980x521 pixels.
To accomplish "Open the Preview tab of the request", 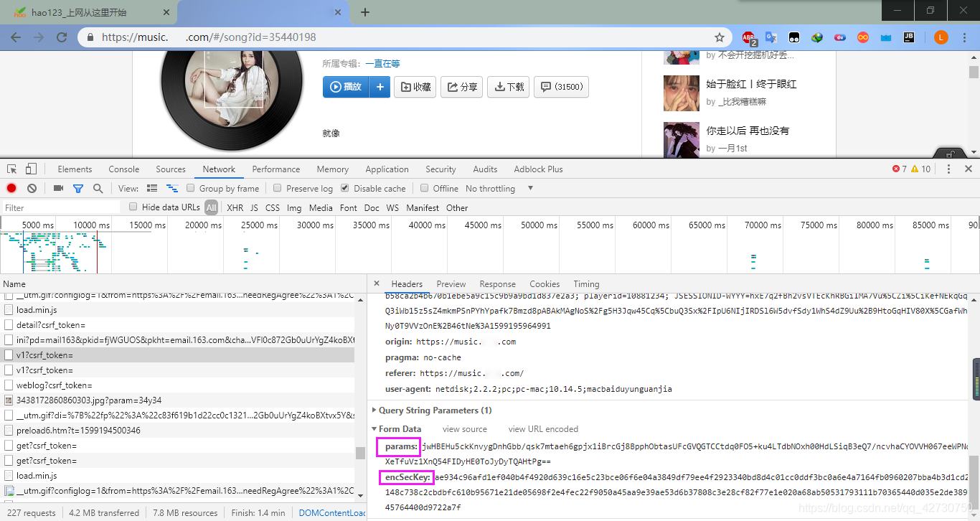I will coord(451,284).
